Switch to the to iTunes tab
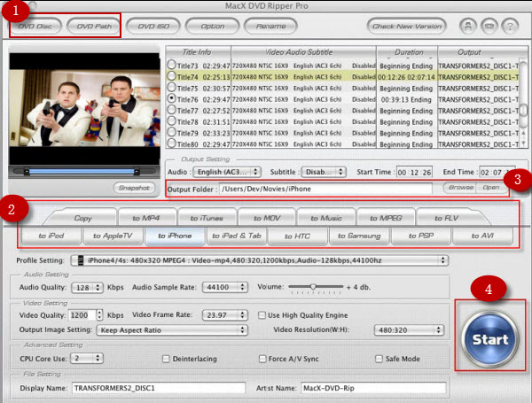The image size is (532, 403). coord(207,218)
